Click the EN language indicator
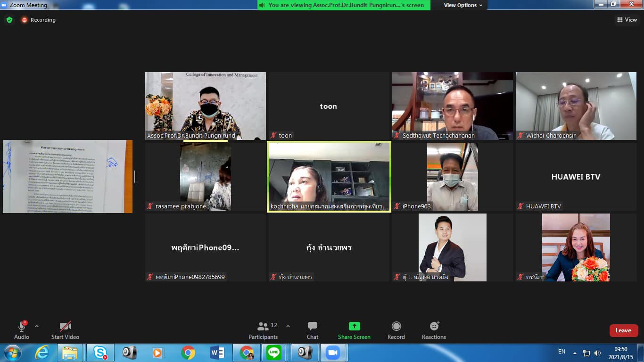Viewport: 644px width, 362px height. click(561, 352)
